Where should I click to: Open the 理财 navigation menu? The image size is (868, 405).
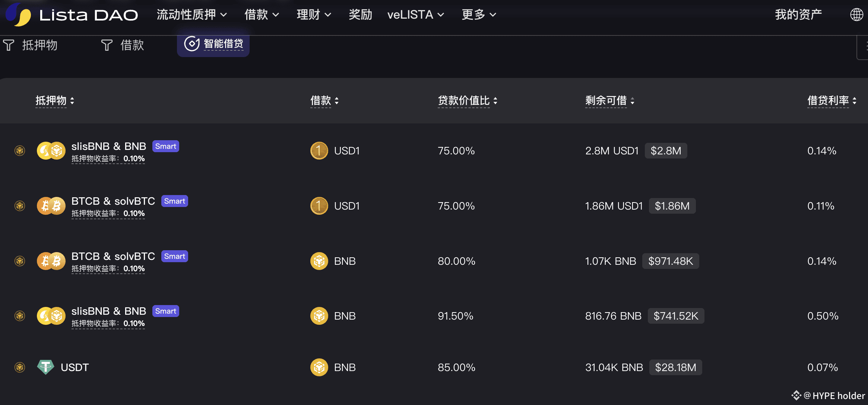click(x=314, y=15)
